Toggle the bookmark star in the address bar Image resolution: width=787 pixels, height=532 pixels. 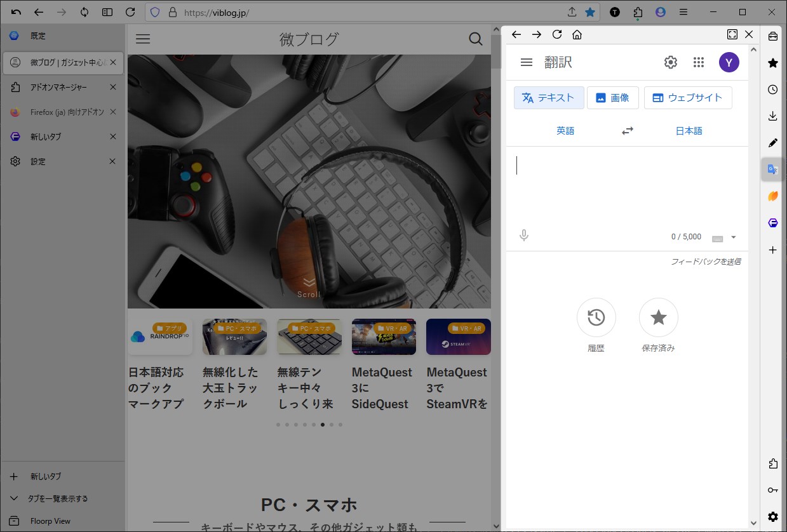point(591,12)
